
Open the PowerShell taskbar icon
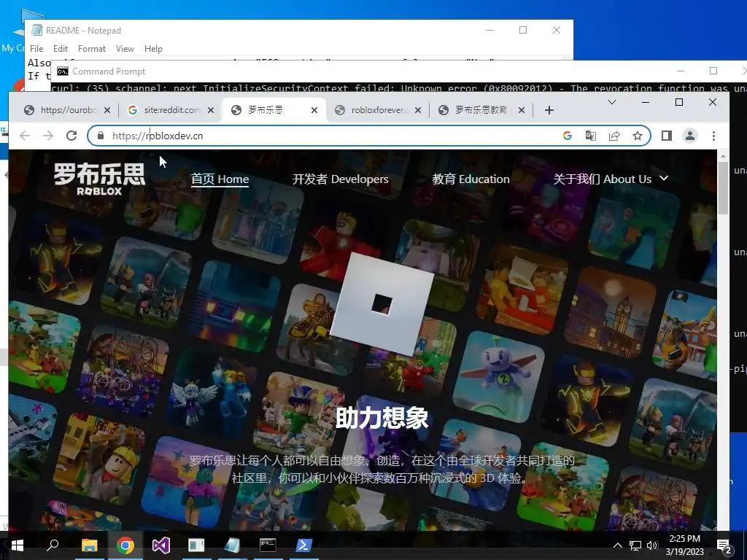304,545
